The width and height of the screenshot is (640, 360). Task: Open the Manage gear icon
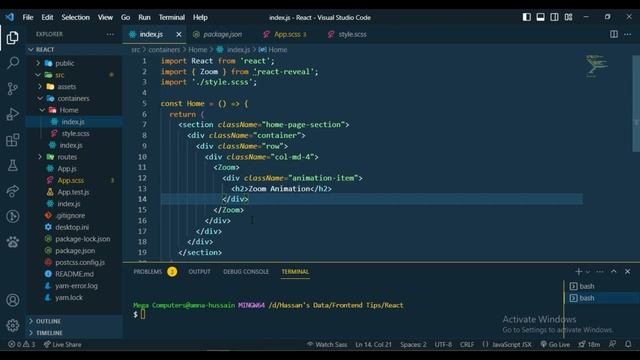coord(13,325)
